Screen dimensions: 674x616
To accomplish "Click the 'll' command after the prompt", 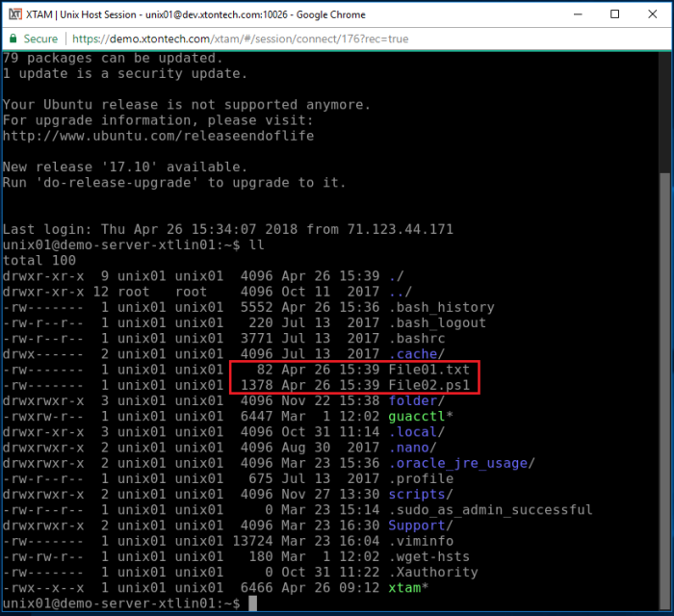I will [257, 244].
